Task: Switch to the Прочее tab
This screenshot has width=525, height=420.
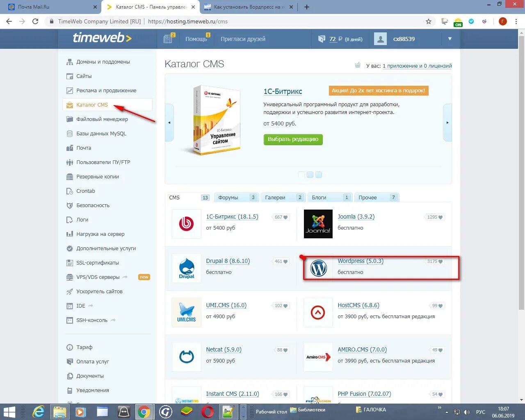Action: click(x=377, y=197)
